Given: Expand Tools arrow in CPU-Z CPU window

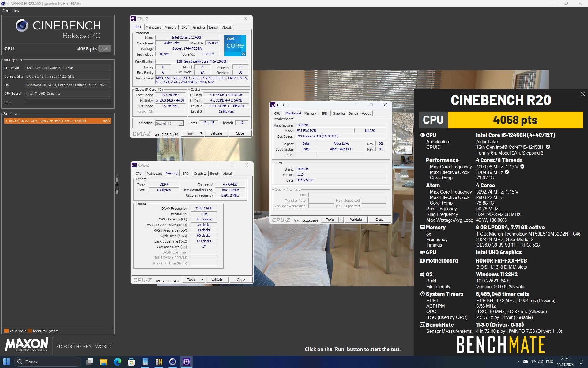Looking at the screenshot, I should click(x=201, y=133).
